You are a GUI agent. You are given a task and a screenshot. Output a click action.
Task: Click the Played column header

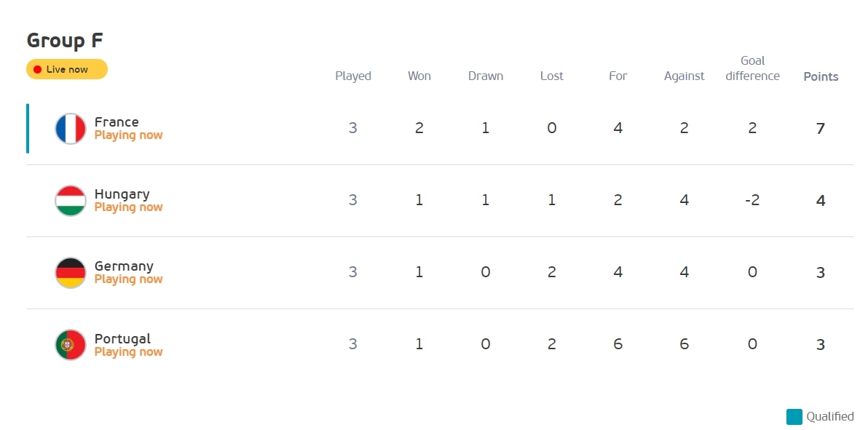pyautogui.click(x=353, y=76)
